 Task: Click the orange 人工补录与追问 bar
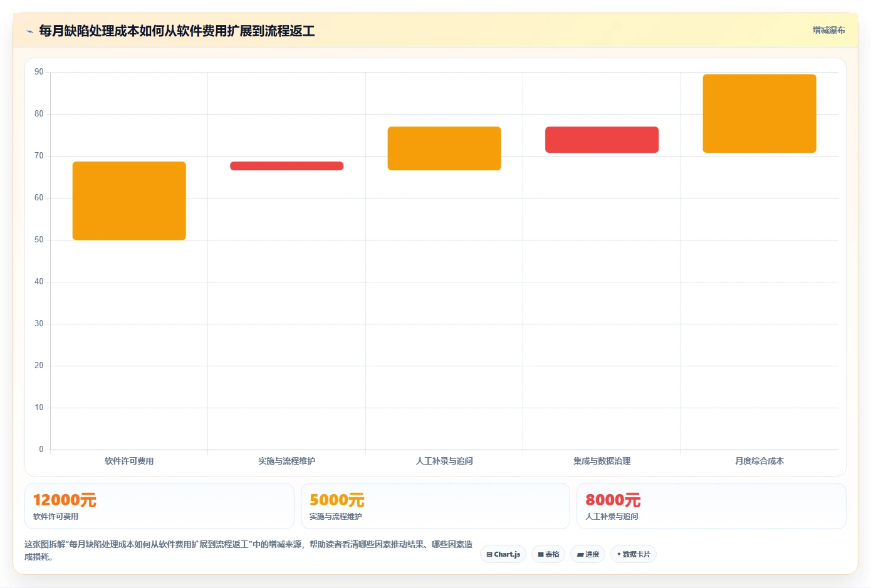click(x=444, y=148)
